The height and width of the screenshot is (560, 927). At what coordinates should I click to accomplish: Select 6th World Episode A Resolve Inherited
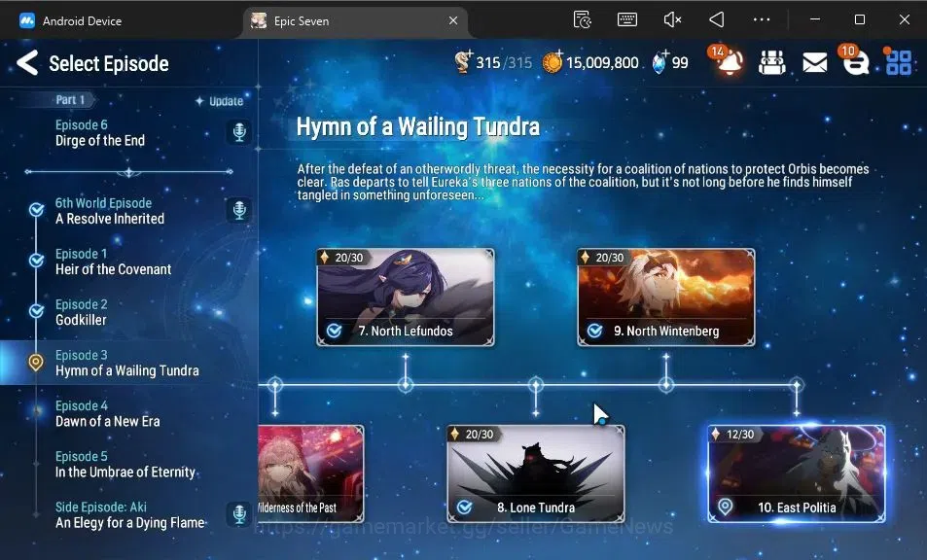pyautogui.click(x=110, y=211)
